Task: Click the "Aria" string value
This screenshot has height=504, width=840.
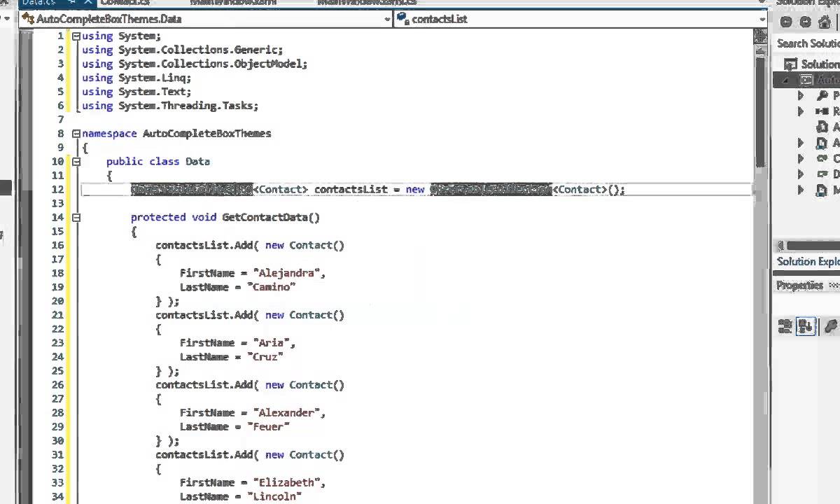Action: (272, 343)
